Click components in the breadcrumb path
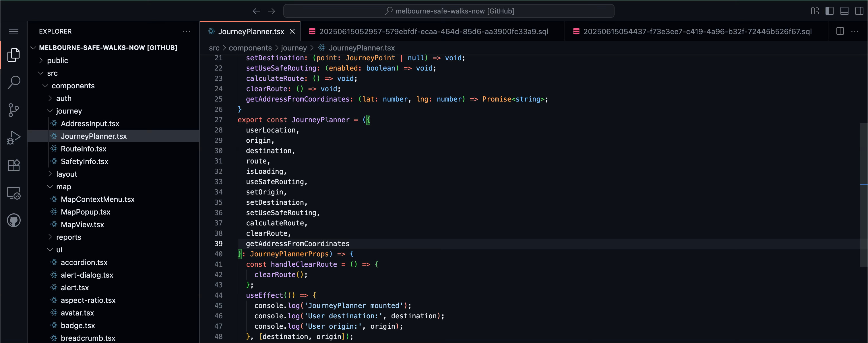Viewport: 868px width, 343px height. [x=250, y=48]
